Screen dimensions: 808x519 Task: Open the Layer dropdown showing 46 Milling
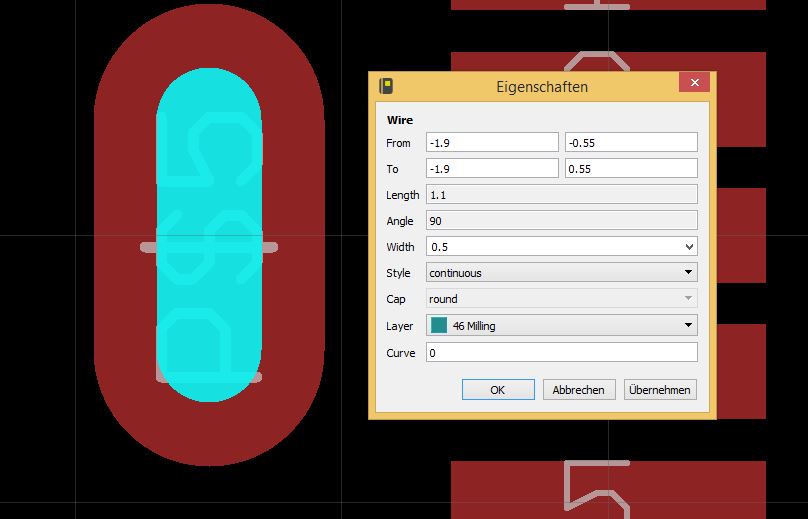tap(562, 326)
